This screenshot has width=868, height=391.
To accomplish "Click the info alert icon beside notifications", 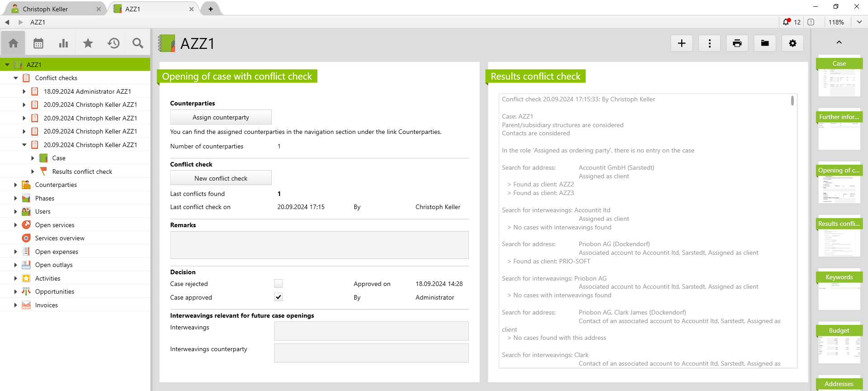I will pos(811,22).
